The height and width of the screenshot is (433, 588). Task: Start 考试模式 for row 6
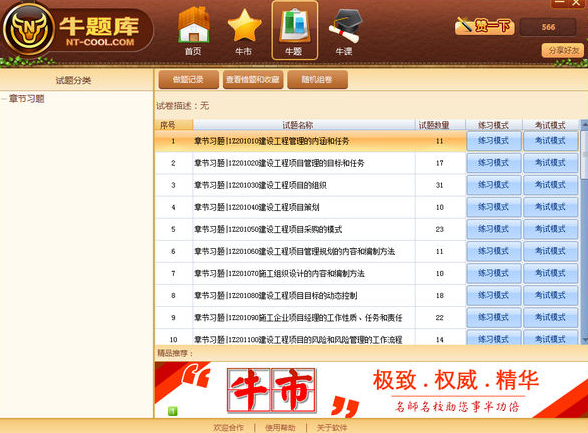(x=550, y=251)
